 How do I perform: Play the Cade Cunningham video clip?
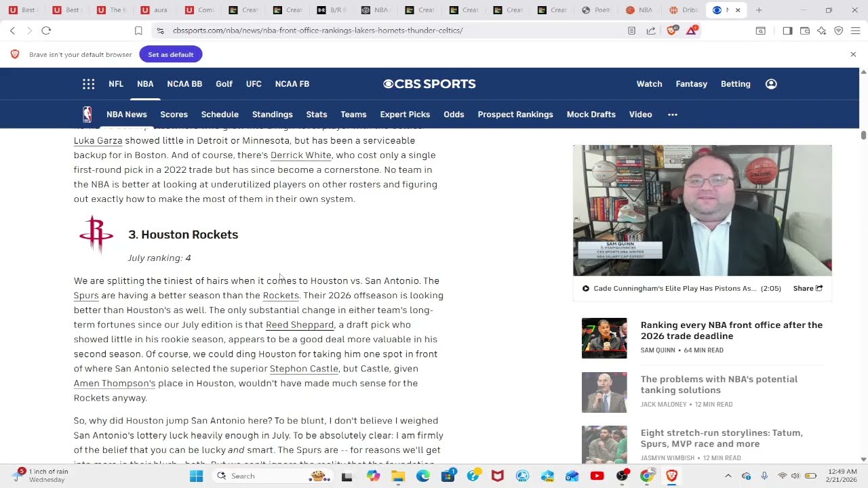click(x=586, y=288)
